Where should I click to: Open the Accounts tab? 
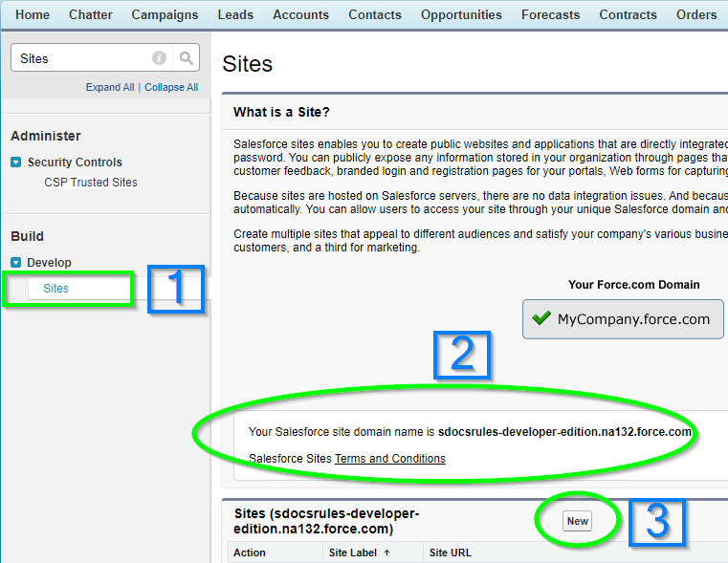pos(300,15)
